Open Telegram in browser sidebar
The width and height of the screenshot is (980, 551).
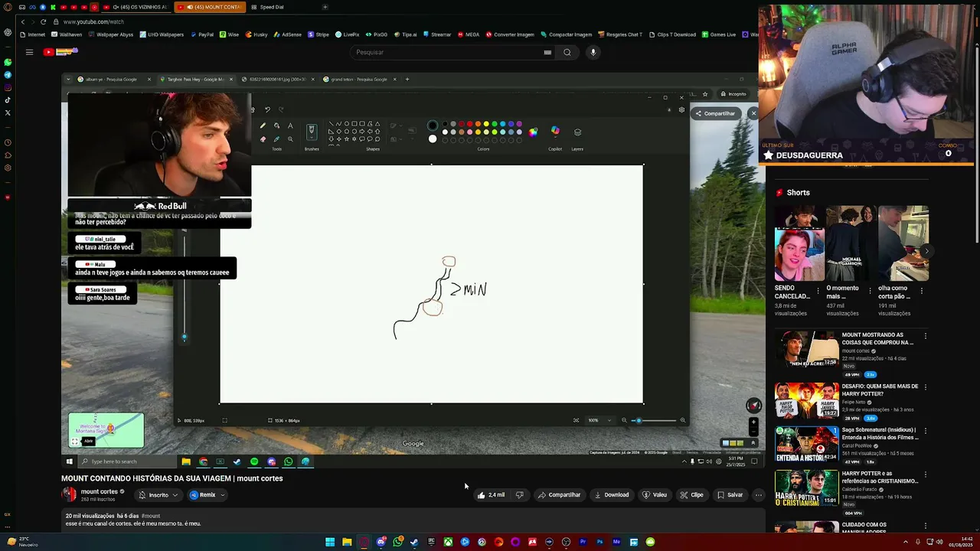[x=8, y=75]
